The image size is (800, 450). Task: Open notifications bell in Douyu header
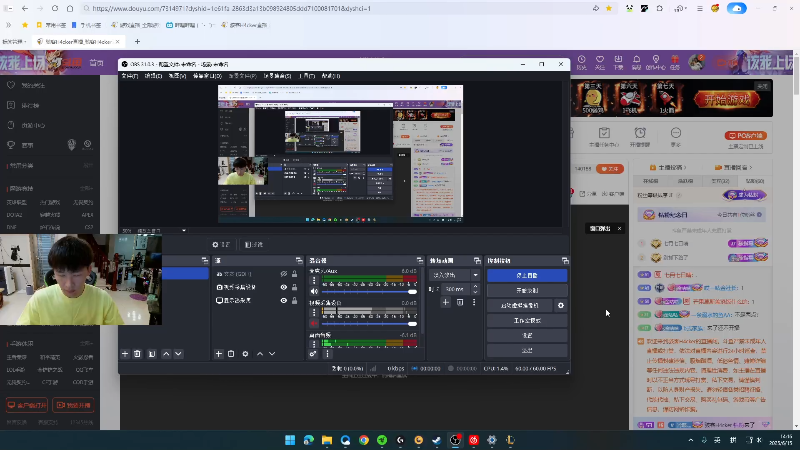[x=636, y=62]
